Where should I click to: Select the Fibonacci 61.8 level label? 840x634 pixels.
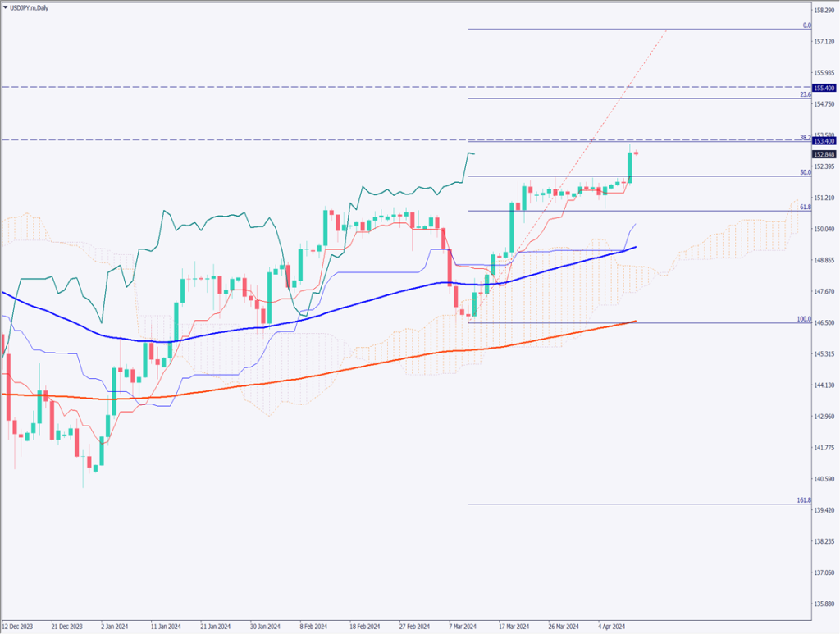point(806,208)
